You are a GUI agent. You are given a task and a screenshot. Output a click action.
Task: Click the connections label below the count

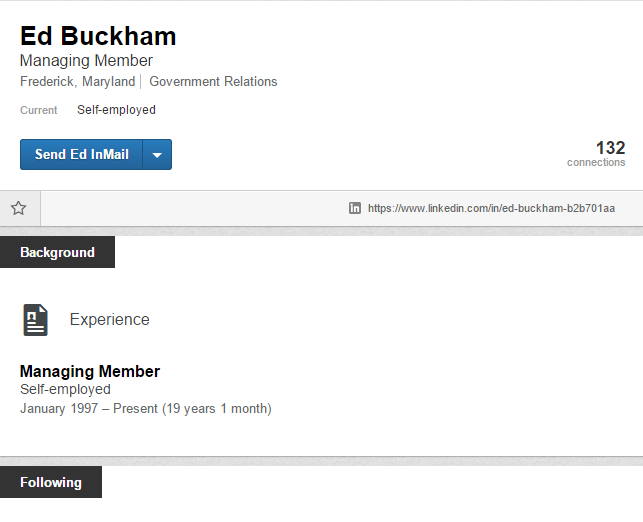596,163
